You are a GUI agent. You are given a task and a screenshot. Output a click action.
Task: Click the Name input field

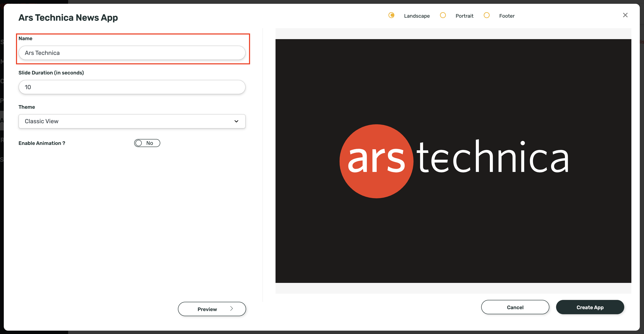point(132,53)
